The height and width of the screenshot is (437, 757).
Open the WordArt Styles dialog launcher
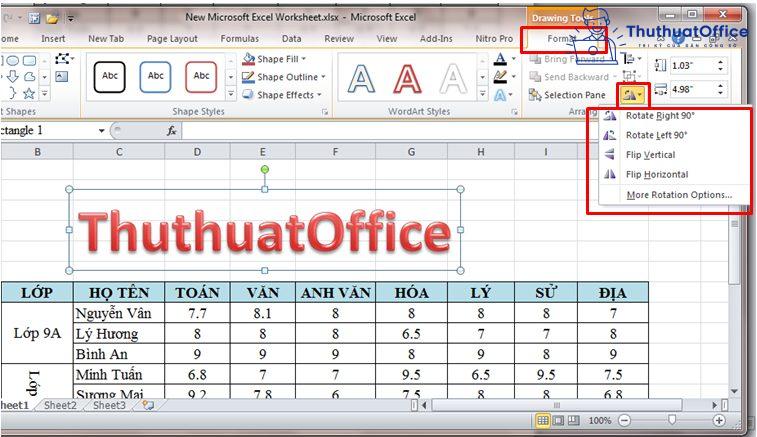(x=515, y=112)
